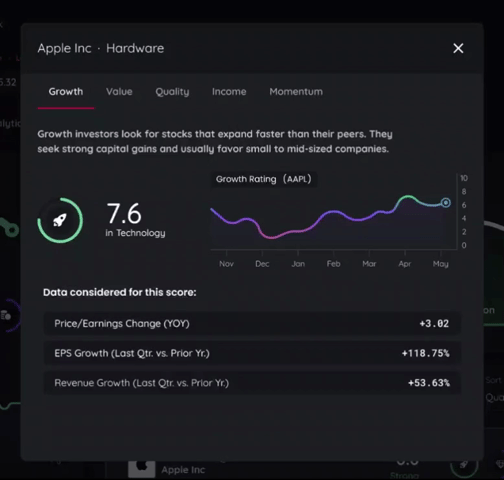The width and height of the screenshot is (504, 480).
Task: Click the 'in Technology' label
Action: (135, 233)
